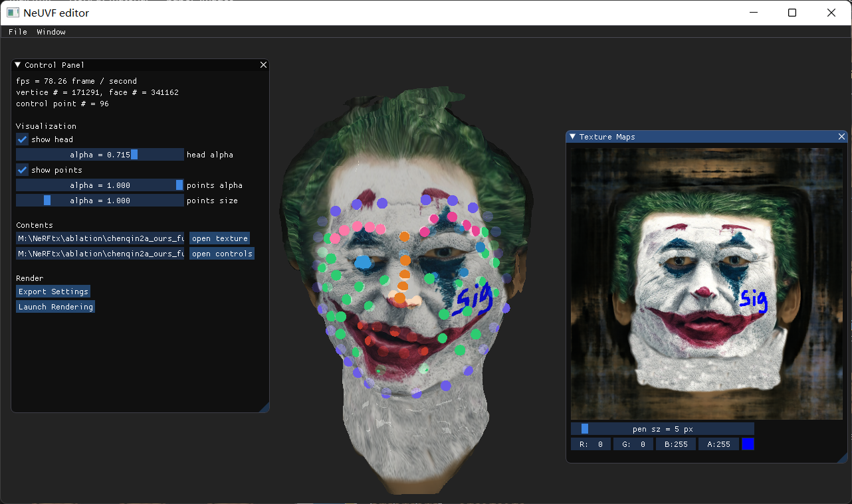Screen dimensions: 852x504
Task: Click the Texture Maps resize grip
Action: pos(843,458)
